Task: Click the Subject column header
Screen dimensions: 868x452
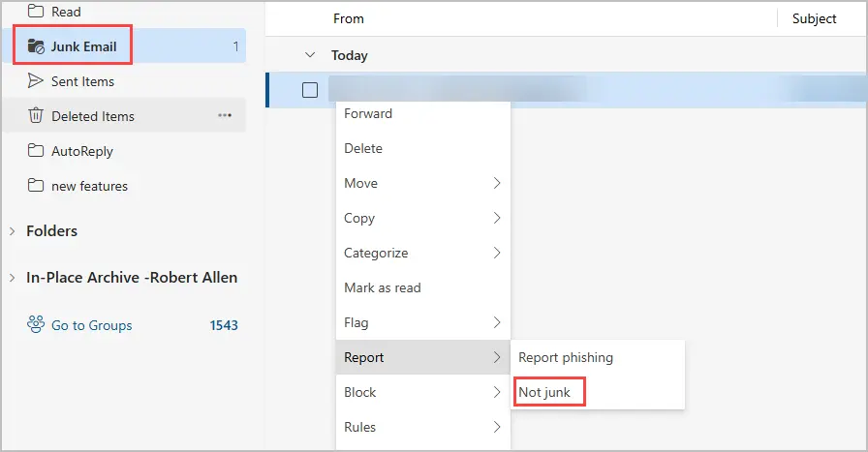Action: point(814,18)
